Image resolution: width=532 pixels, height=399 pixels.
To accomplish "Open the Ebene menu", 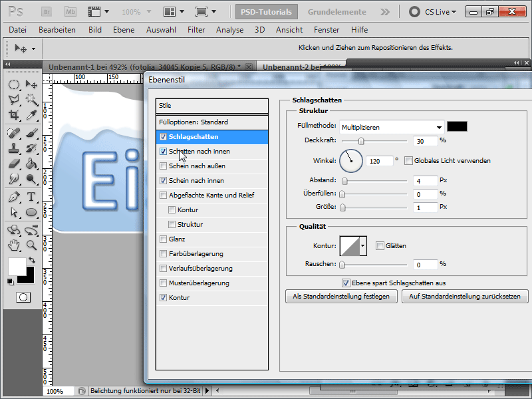I will point(124,30).
